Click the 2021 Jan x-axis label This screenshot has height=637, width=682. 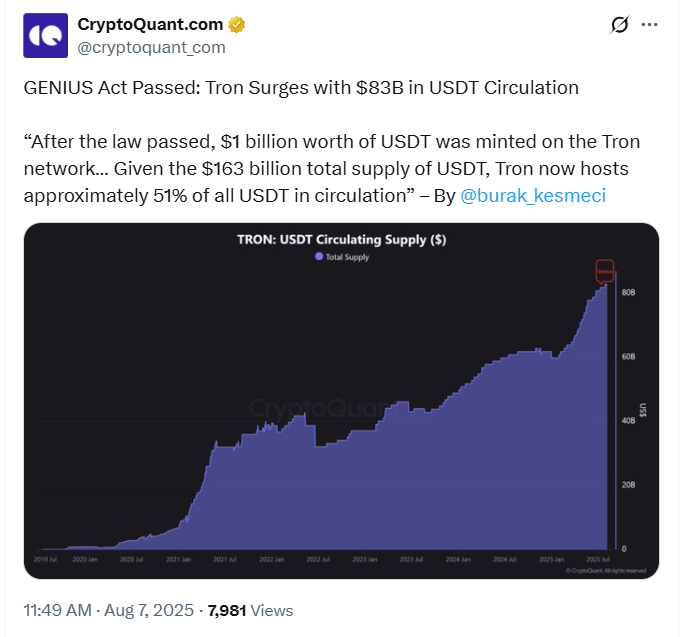(177, 559)
